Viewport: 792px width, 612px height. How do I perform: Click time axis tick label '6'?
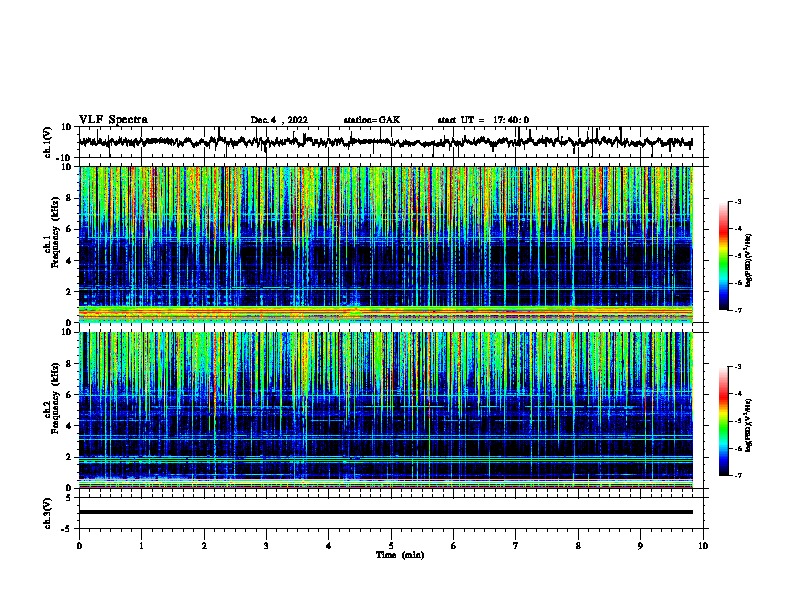[x=453, y=546]
